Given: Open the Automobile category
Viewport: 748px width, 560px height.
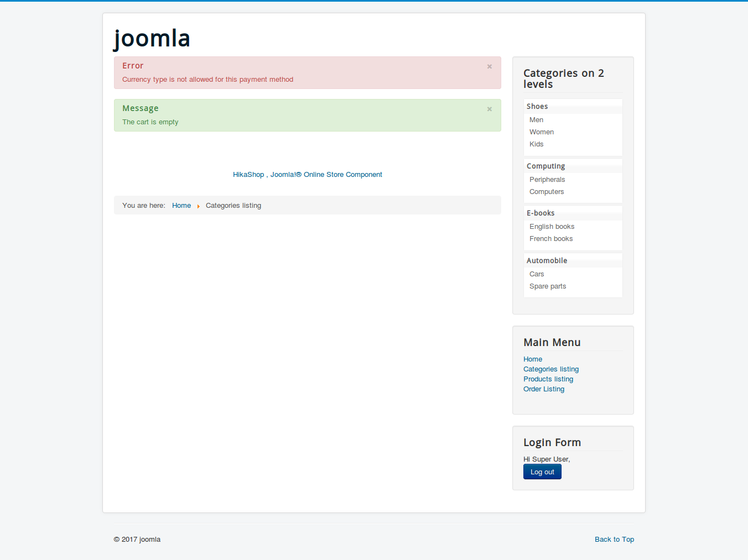Looking at the screenshot, I should 547,261.
